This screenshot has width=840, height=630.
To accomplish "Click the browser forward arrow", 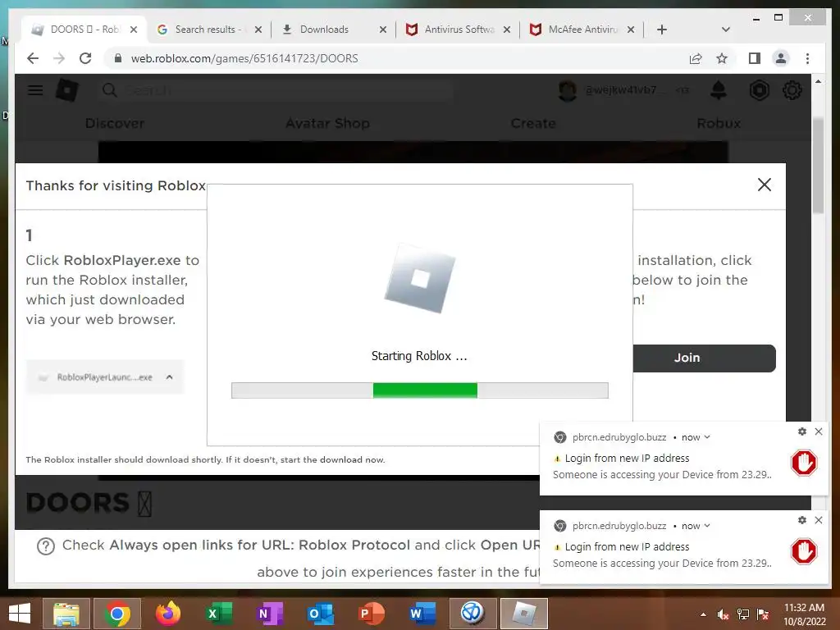I will (x=59, y=58).
